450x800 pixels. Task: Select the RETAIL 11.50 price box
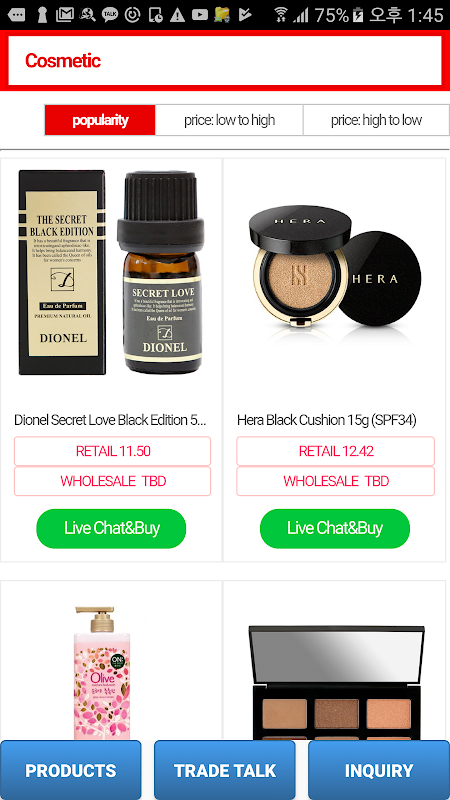[x=112, y=451]
